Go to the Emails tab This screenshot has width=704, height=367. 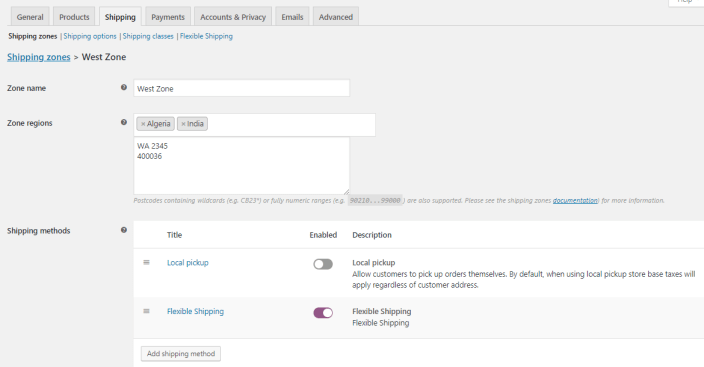click(292, 17)
